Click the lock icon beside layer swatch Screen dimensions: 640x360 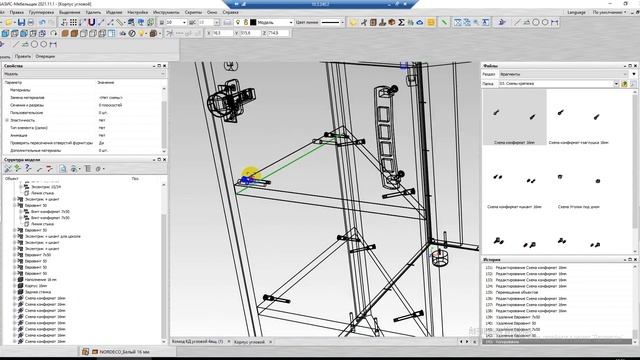pos(246,22)
